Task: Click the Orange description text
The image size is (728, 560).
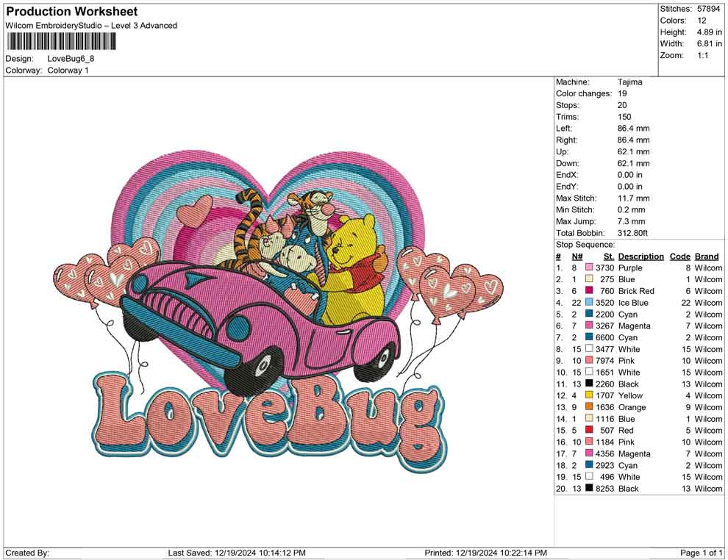Action: coord(632,407)
